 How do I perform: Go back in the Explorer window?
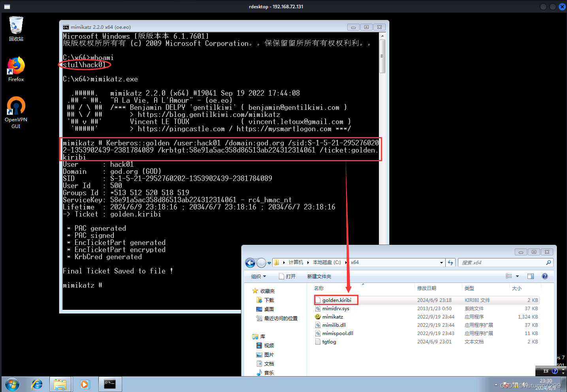tap(250, 263)
